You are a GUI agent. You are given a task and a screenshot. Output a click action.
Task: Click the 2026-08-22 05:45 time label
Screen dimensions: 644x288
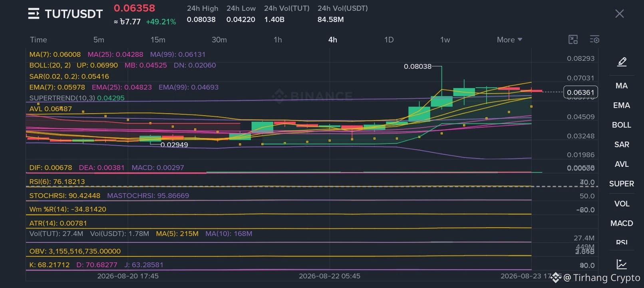330,276
